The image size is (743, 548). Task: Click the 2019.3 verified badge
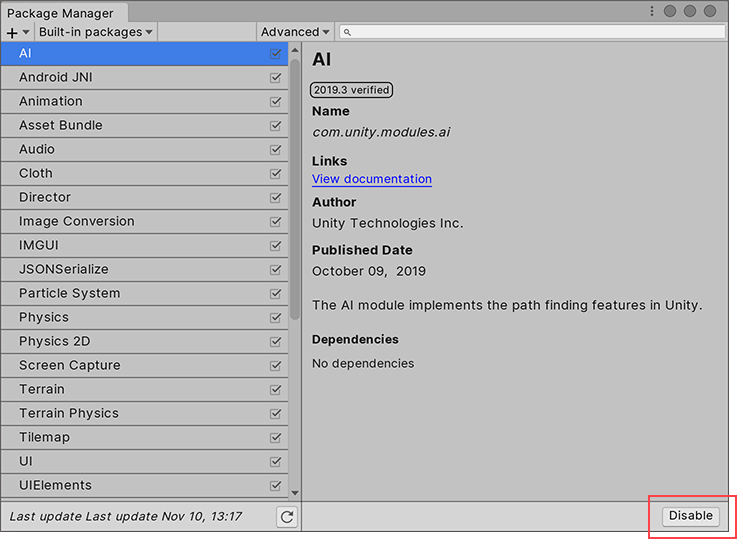click(351, 90)
